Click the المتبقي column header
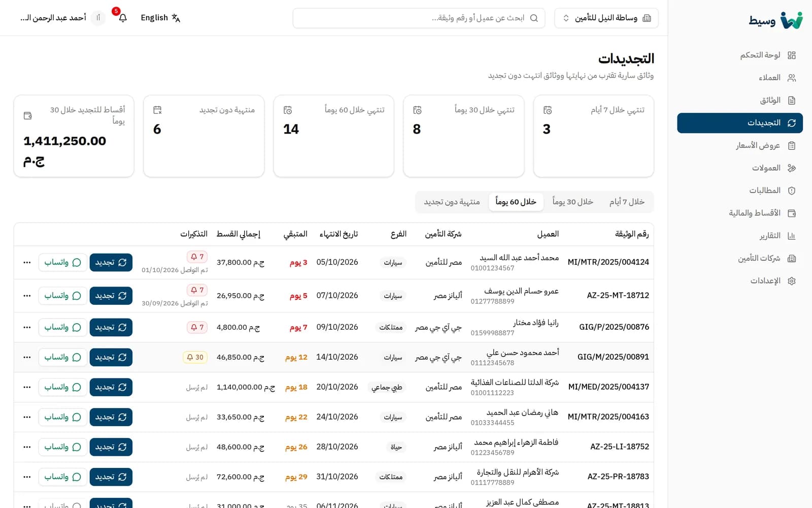This screenshot has height=508, width=812. tap(295, 234)
